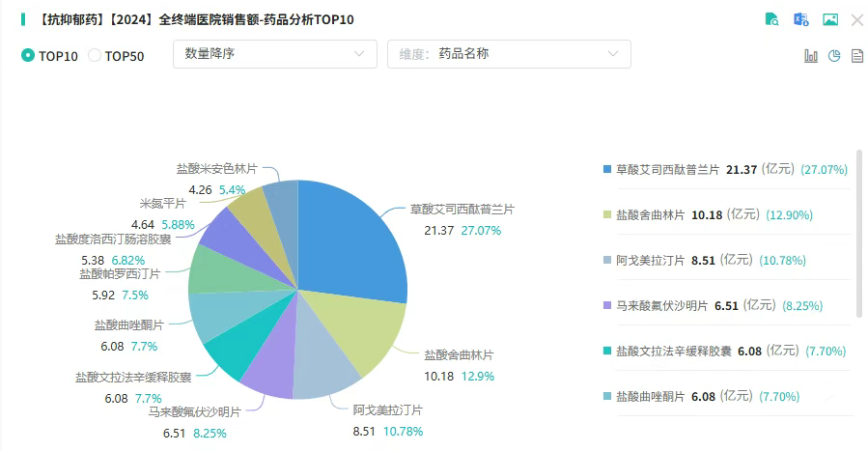Click legend item 阿戈美拉汀片

tap(704, 260)
